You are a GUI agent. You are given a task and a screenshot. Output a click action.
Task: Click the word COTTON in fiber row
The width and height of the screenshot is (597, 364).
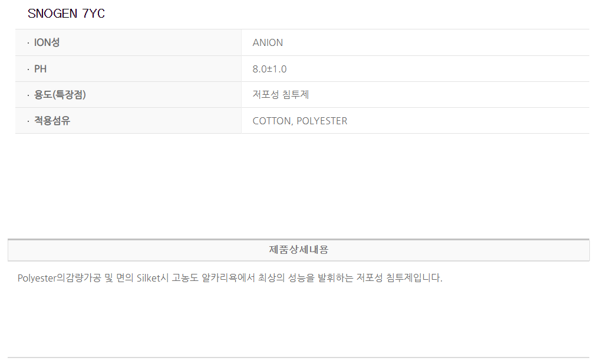click(x=272, y=121)
